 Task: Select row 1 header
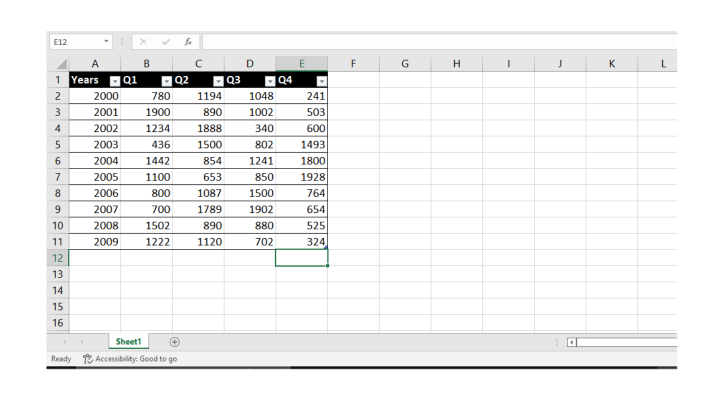pos(58,80)
